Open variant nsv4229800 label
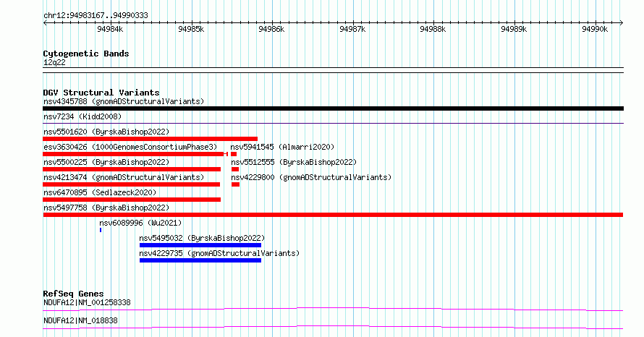The width and height of the screenshot is (644, 337). 311,177
